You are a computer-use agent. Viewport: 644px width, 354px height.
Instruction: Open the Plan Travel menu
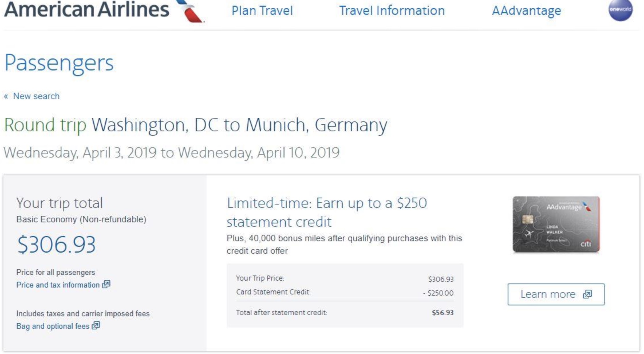point(262,11)
